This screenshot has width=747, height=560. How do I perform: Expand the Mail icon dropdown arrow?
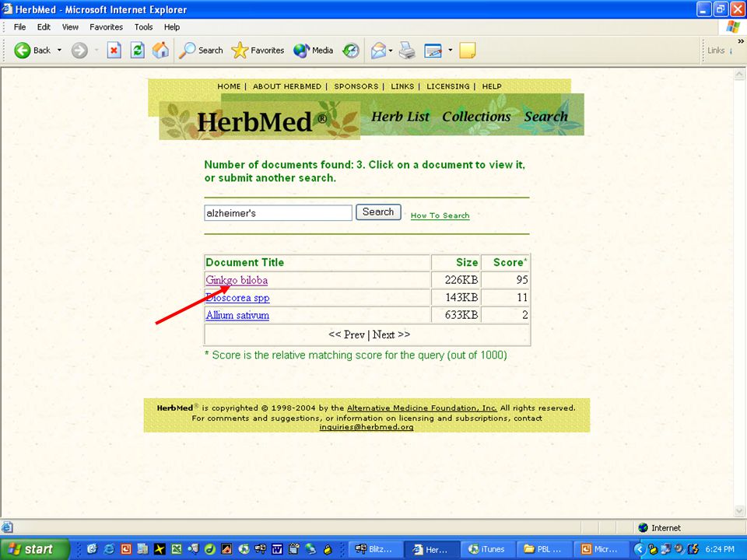click(x=391, y=50)
